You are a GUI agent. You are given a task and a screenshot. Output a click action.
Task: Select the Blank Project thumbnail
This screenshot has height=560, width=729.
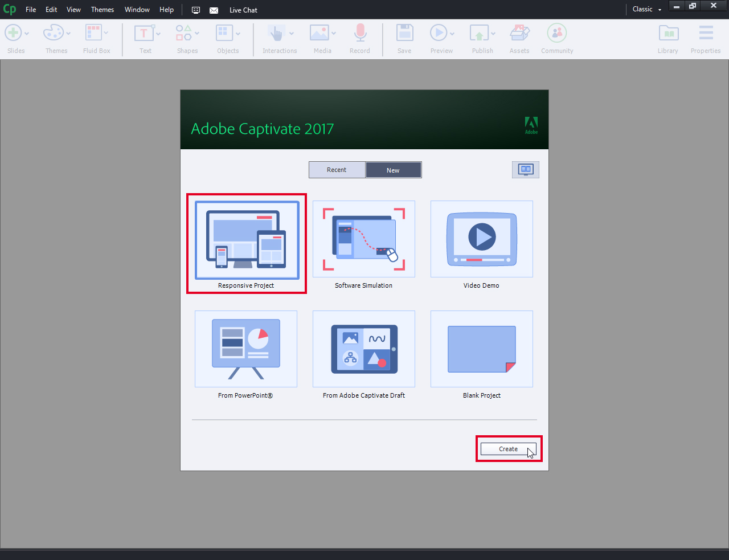click(482, 349)
